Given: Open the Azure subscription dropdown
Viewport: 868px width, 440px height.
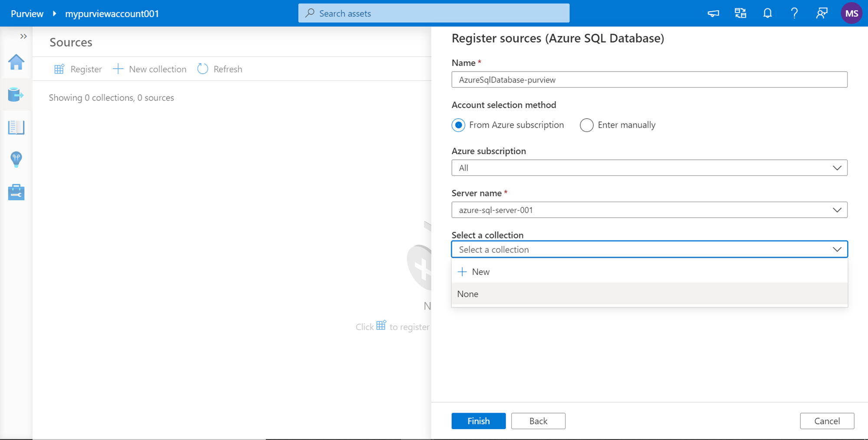Looking at the screenshot, I should [x=649, y=168].
